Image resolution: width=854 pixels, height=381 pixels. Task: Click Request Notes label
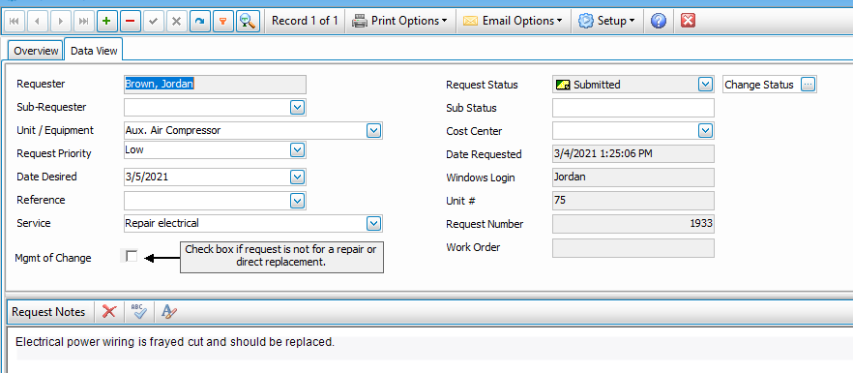pyautogui.click(x=48, y=312)
